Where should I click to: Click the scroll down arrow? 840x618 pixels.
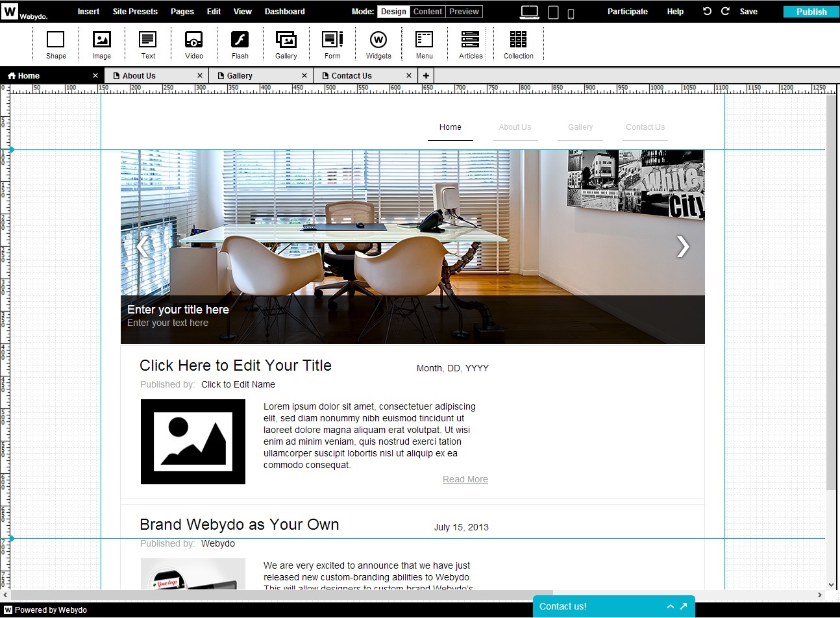[831, 584]
